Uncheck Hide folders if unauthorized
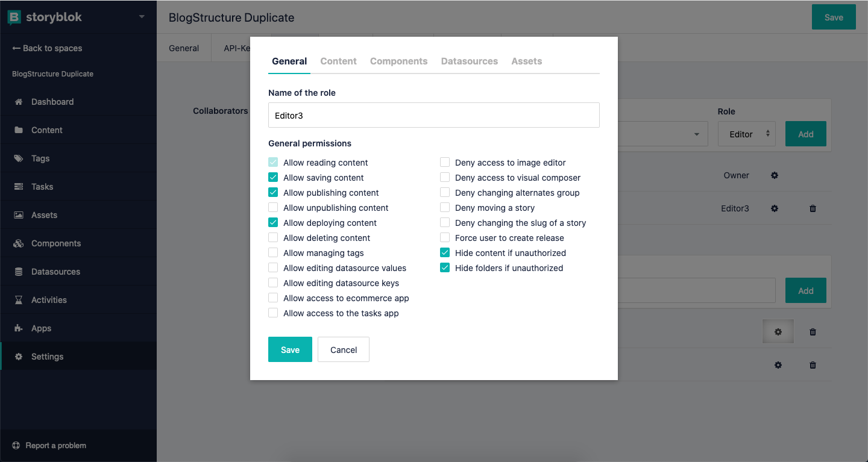This screenshot has height=462, width=868. pyautogui.click(x=445, y=267)
